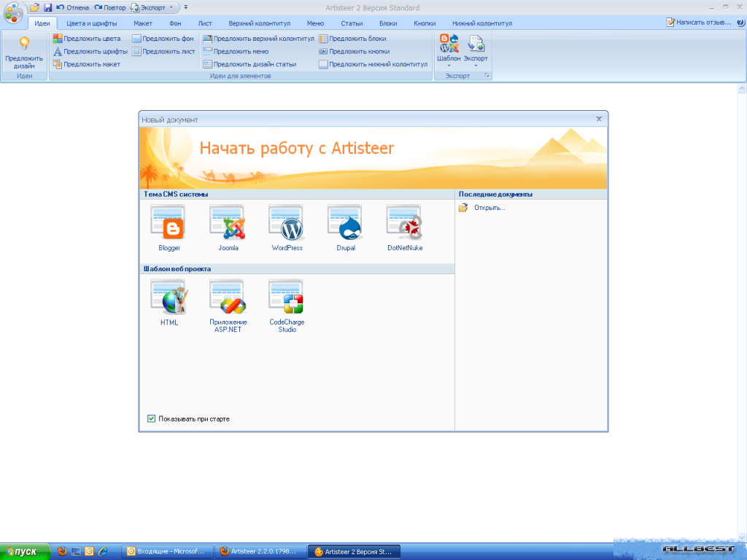Choose the WordPress theme icon
This screenshot has width=747, height=560.
tap(287, 227)
